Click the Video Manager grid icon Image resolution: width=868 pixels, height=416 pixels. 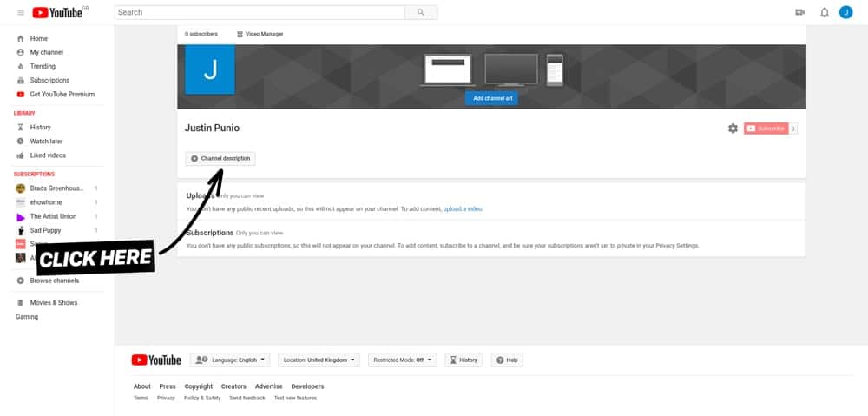[x=240, y=35]
